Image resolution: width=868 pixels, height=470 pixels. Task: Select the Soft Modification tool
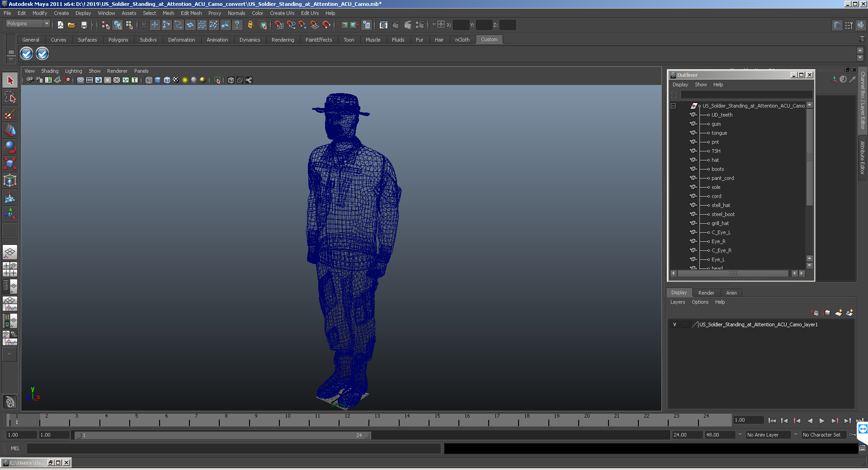10,197
